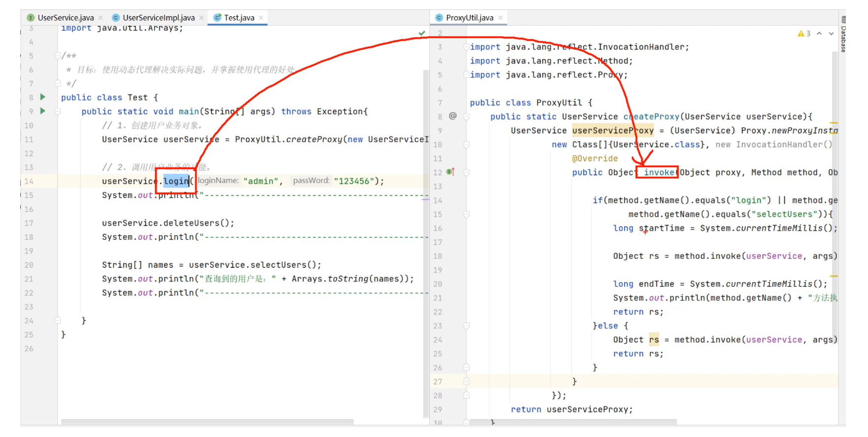Switch to the UserService.java tab

(x=65, y=18)
